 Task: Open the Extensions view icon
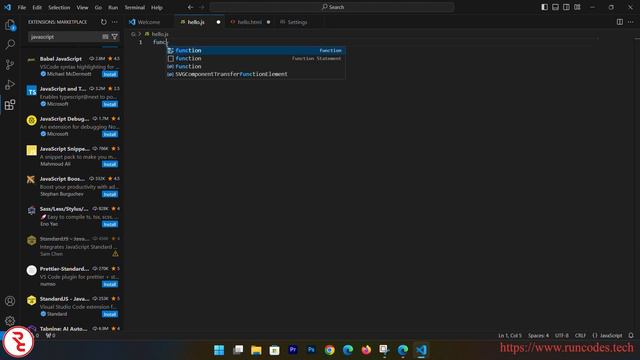click(10, 105)
